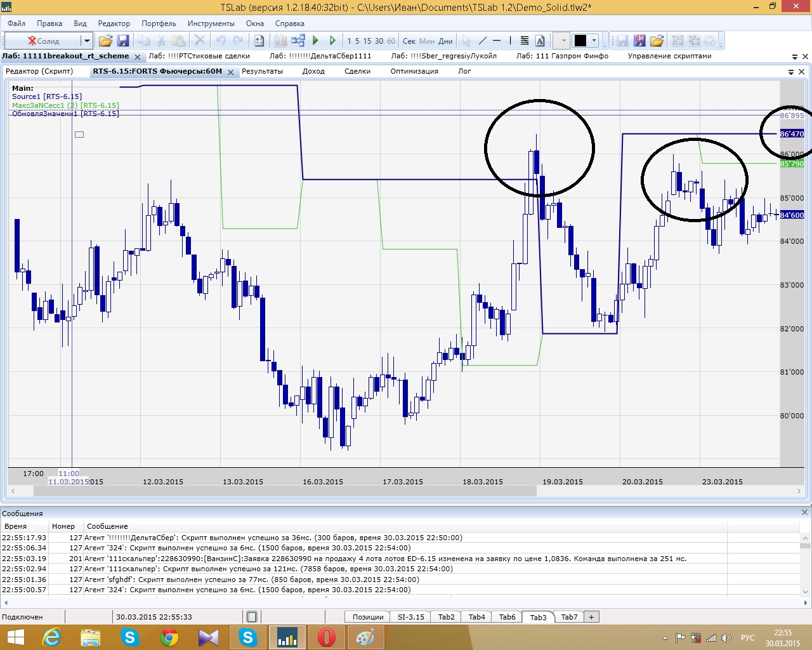
Task: Open workspace with the right-hand folder icon
Action: coord(657,41)
